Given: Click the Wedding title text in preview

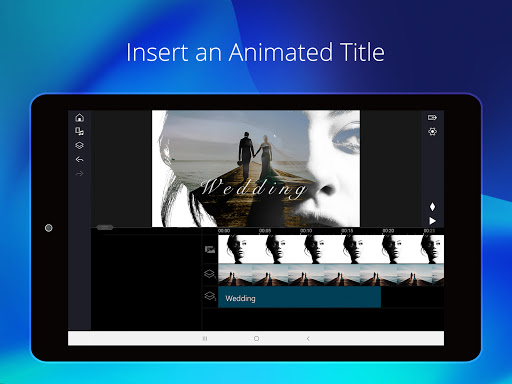Looking at the screenshot, I should pyautogui.click(x=254, y=188).
